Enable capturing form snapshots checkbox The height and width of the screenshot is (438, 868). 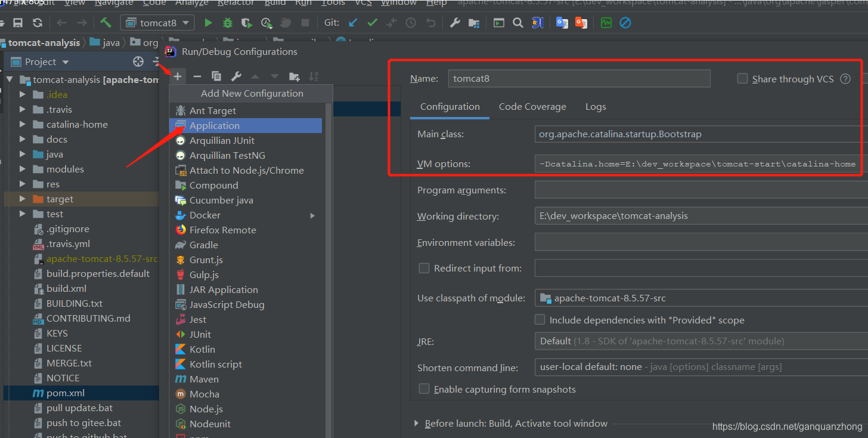424,388
